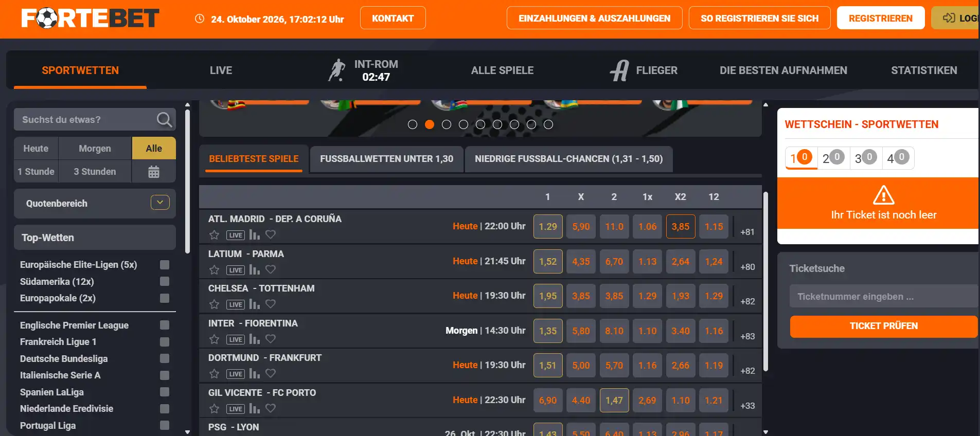Image resolution: width=980 pixels, height=436 pixels.
Task: Star the Chelsea - Tottenham match
Action: tap(214, 304)
